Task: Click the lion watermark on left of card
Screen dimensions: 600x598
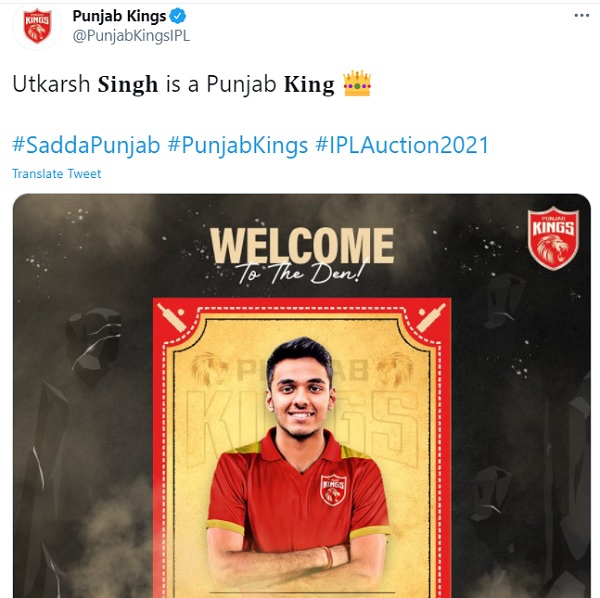Action: click(210, 368)
